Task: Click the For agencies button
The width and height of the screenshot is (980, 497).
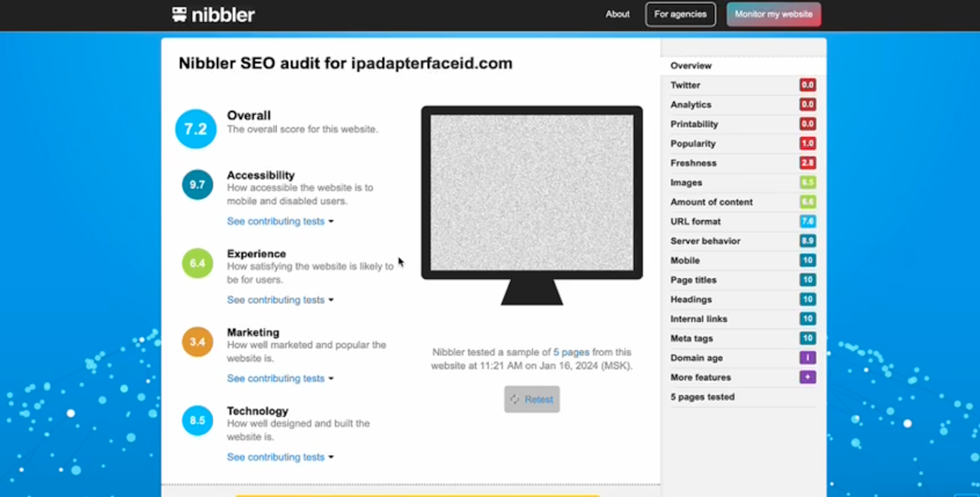Action: [x=680, y=14]
